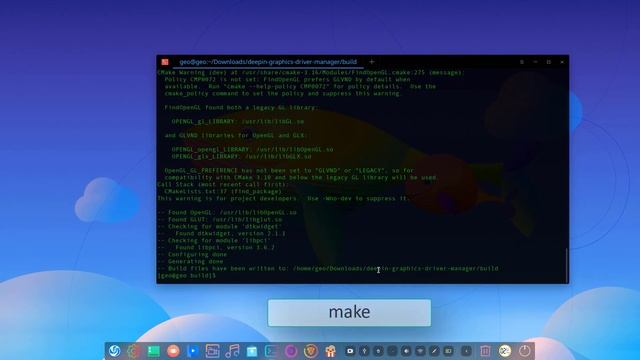Launch the blue play-flag app in dock
This screenshot has height=360, width=640.
[193, 351]
